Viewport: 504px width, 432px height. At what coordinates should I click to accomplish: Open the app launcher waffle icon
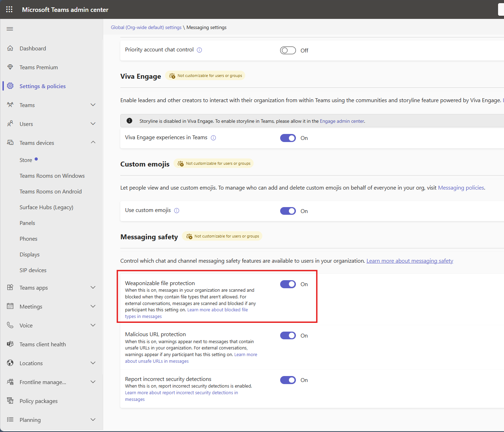click(x=9, y=9)
